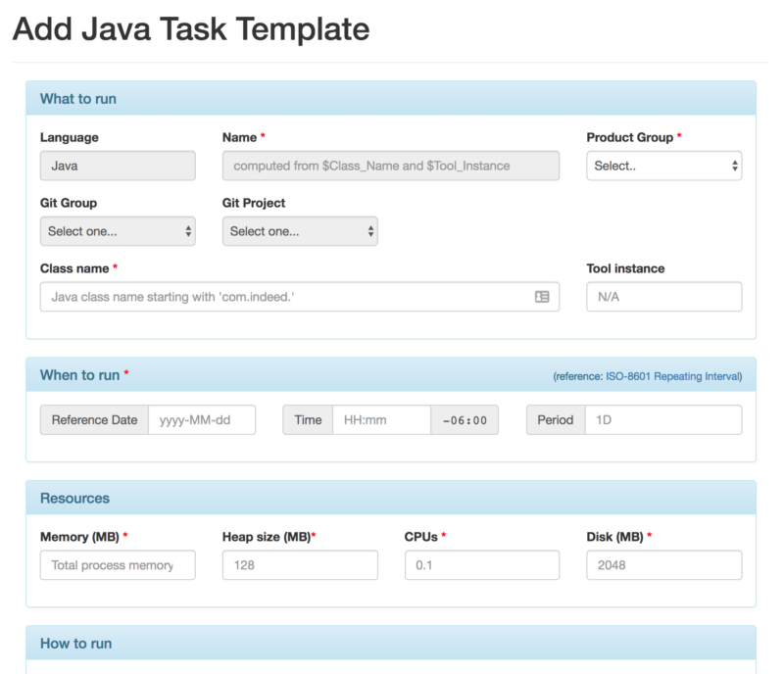Click the 'Time' addon label
The width and height of the screenshot is (784, 674).
tap(308, 420)
